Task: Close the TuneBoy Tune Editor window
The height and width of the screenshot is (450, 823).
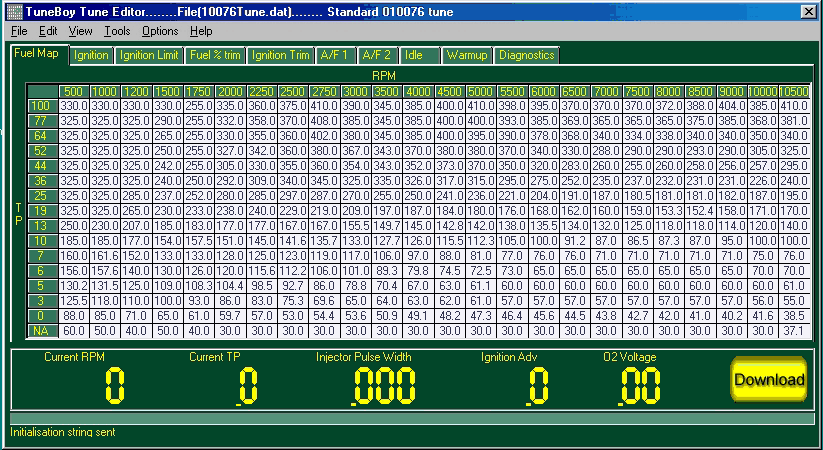Action: click(808, 12)
